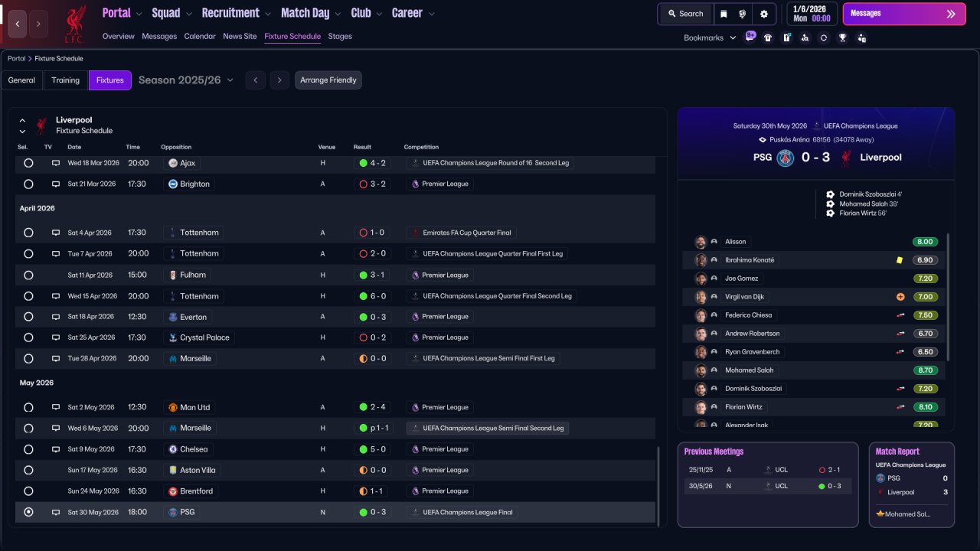Open the date and time display 1/6/2026
The image size is (980, 551).
tap(811, 14)
